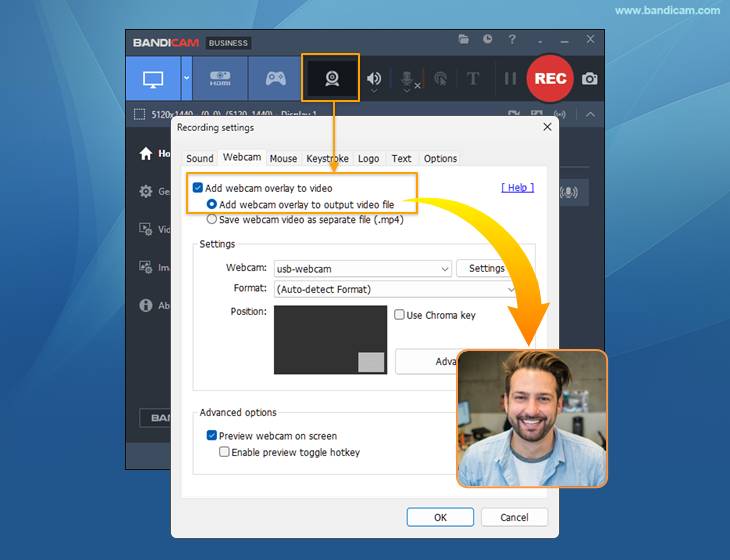Select screen recording mode monitor icon
This screenshot has width=730, height=560.
pos(153,79)
